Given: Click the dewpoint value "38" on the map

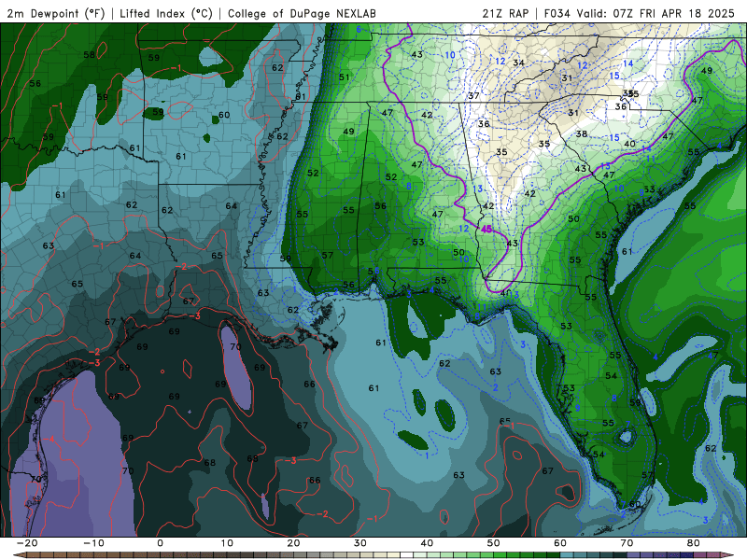Looking at the screenshot, I should (581, 133).
